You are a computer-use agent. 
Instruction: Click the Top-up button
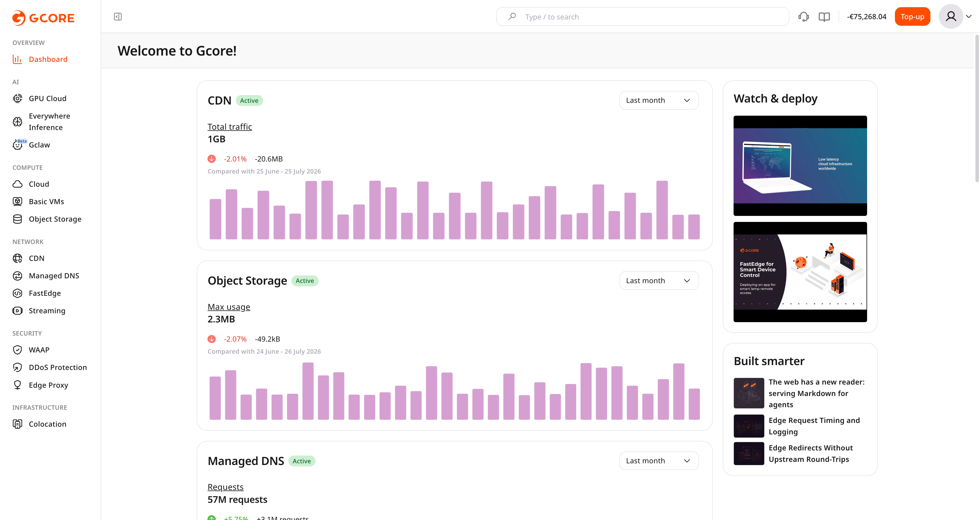(x=912, y=17)
